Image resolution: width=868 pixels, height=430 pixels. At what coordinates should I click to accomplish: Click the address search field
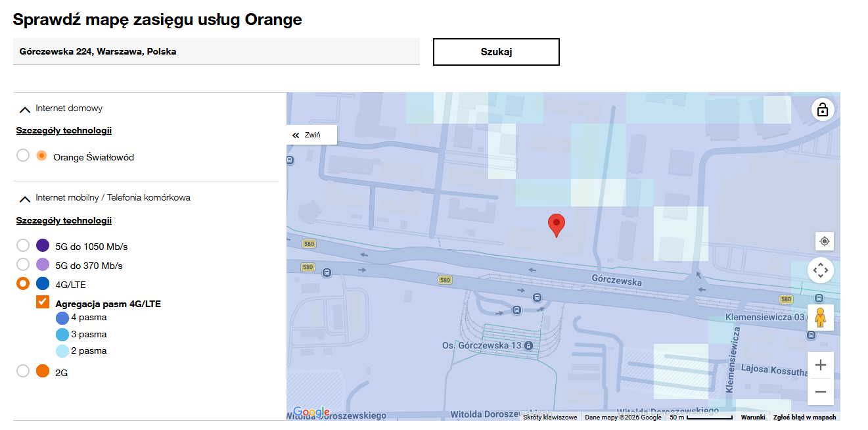click(216, 51)
